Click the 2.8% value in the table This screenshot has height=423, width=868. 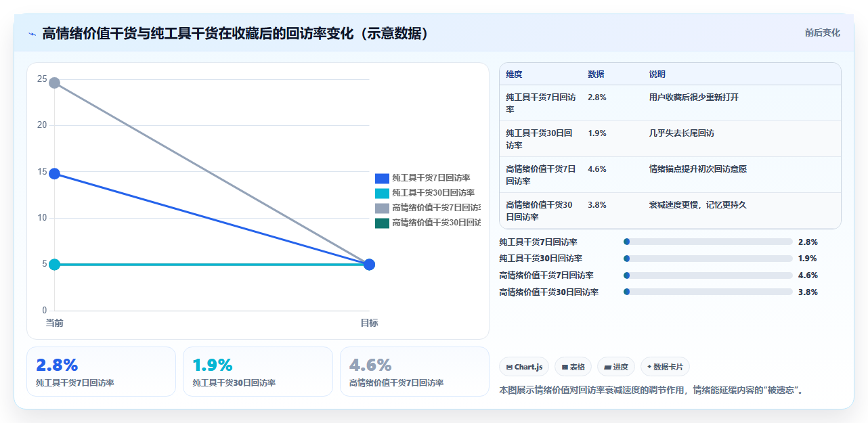(597, 97)
